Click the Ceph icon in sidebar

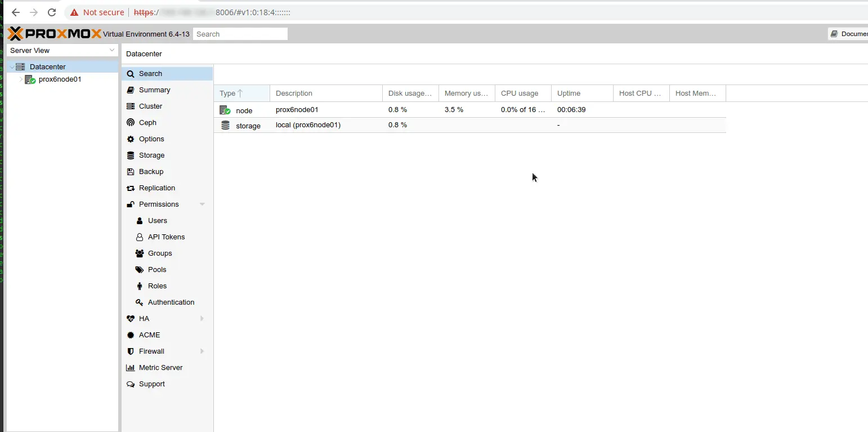(131, 123)
